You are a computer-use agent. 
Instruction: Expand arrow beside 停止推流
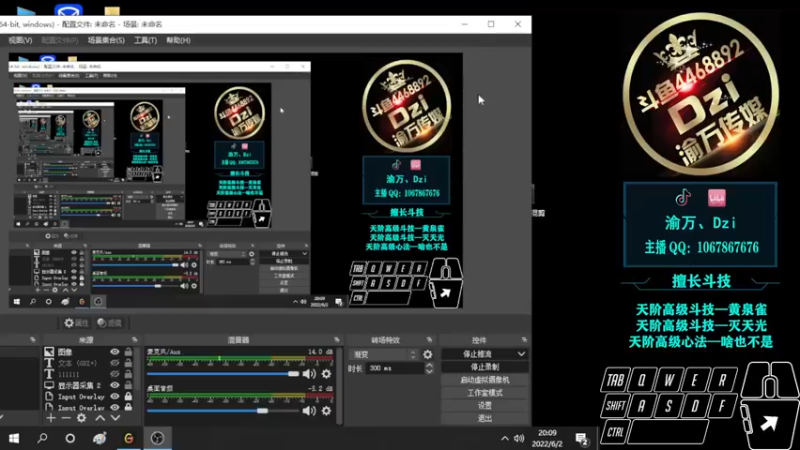(521, 354)
